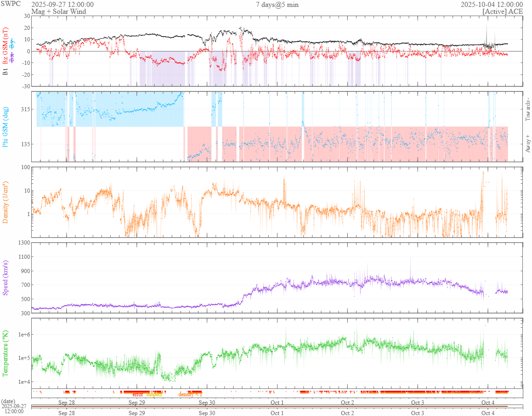
Task: Toggle the red Bz GSM series label
Action: tap(6, 46)
